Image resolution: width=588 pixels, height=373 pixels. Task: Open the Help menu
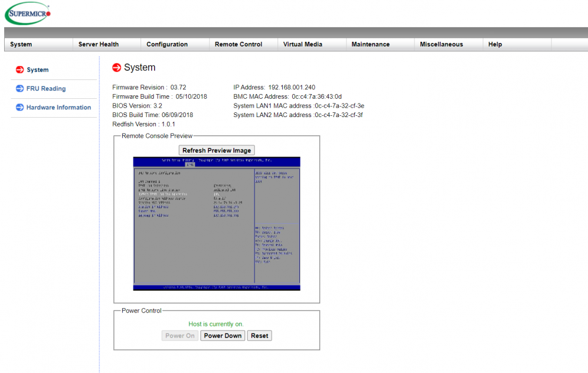(495, 44)
